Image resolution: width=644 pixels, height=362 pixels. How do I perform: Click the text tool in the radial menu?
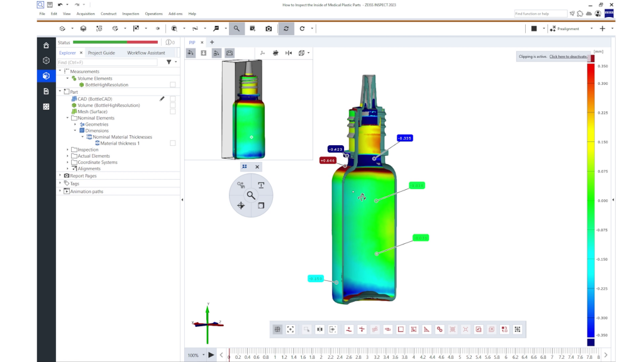tap(261, 185)
